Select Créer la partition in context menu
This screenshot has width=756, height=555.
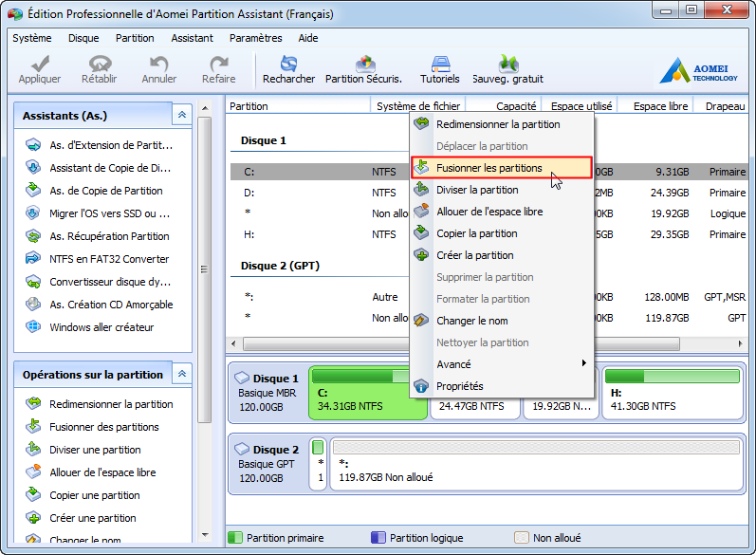502,255
